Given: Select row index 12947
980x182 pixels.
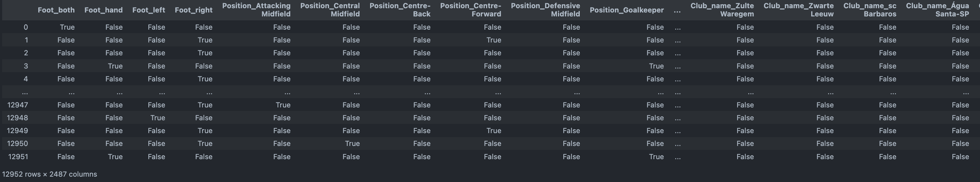Looking at the screenshot, I should pyautogui.click(x=18, y=105).
